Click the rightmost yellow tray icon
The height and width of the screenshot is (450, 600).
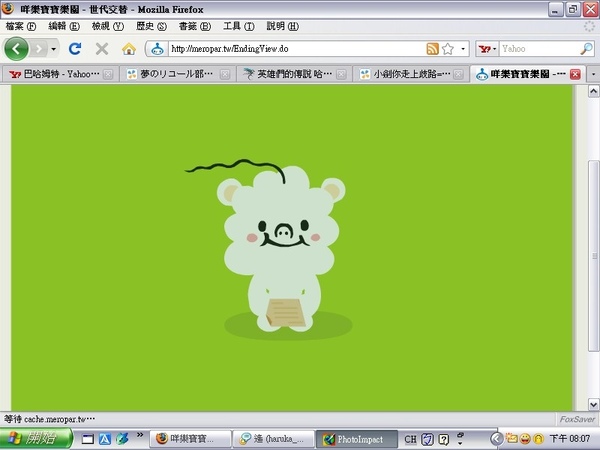click(x=539, y=439)
